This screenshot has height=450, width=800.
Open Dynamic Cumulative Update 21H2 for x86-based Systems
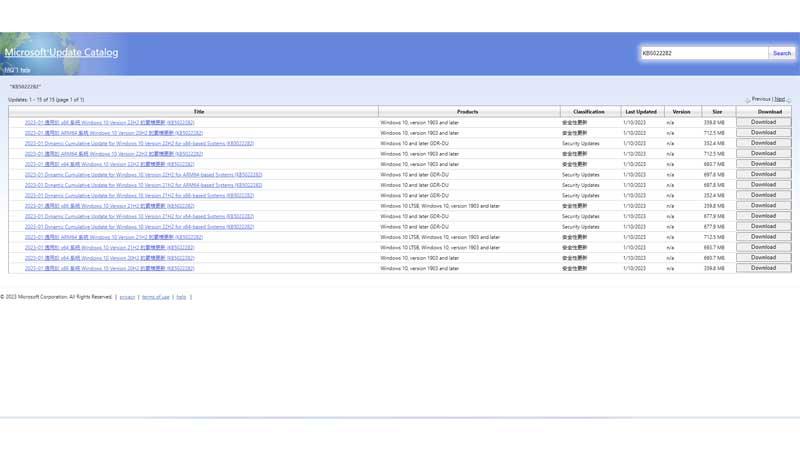pyautogui.click(x=139, y=195)
